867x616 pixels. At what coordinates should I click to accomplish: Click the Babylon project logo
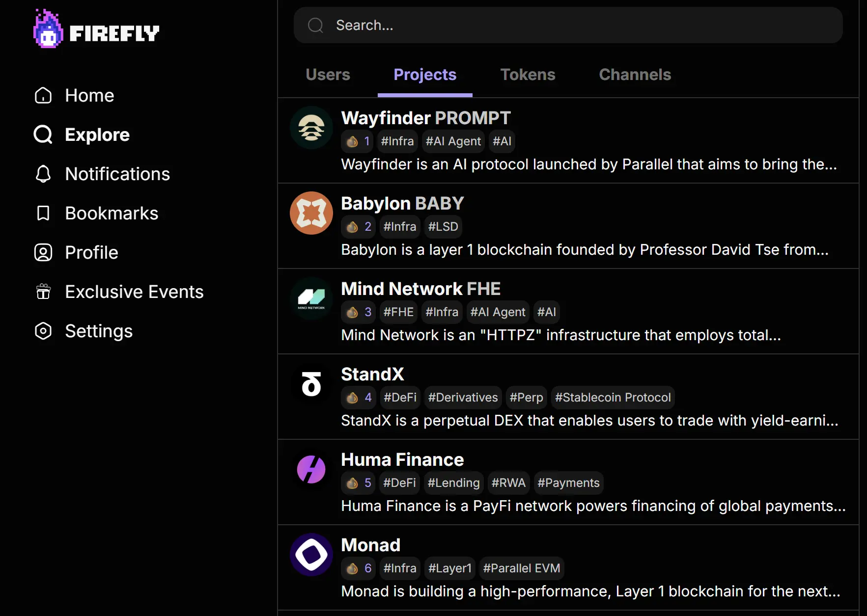click(311, 213)
